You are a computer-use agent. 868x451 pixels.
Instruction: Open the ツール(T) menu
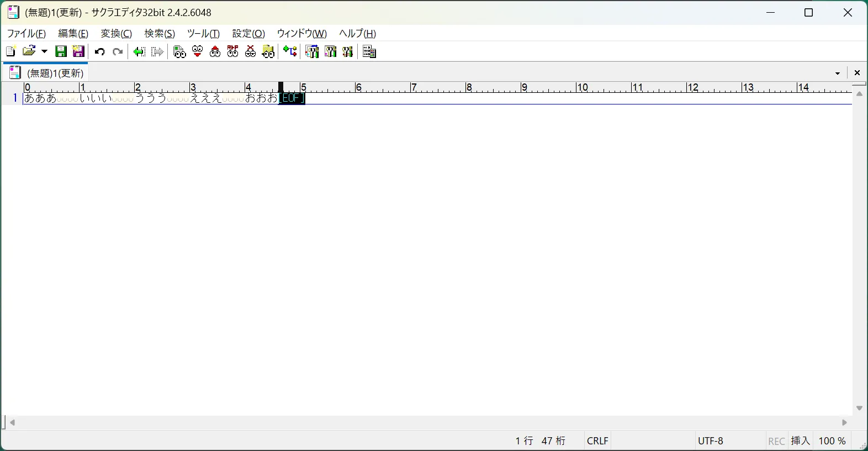203,33
